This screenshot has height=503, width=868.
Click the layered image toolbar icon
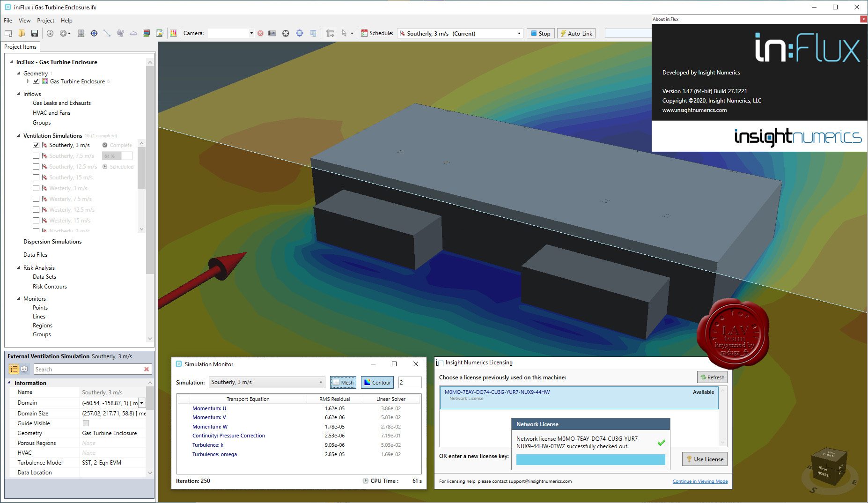pyautogui.click(x=160, y=33)
